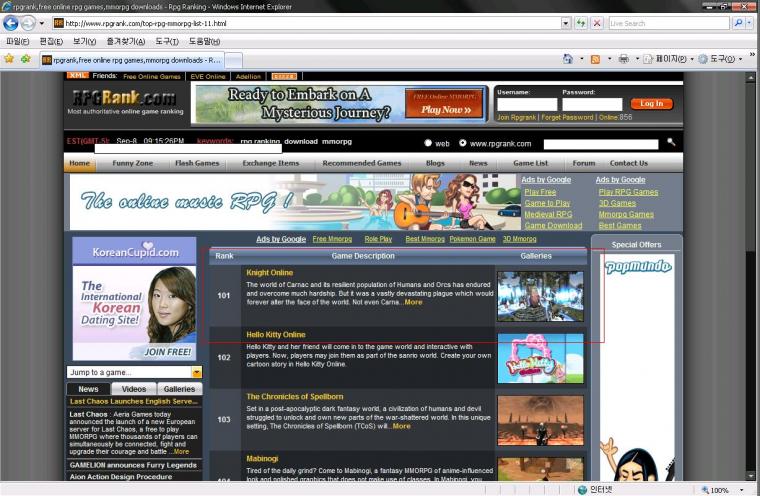
Task: Open the 도구(O) toolbar menu
Action: point(720,59)
